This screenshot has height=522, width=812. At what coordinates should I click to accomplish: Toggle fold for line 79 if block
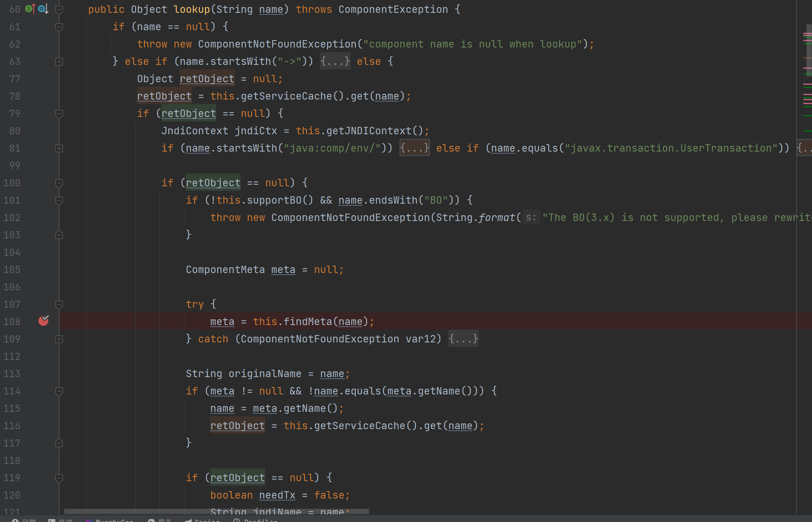pyautogui.click(x=59, y=113)
